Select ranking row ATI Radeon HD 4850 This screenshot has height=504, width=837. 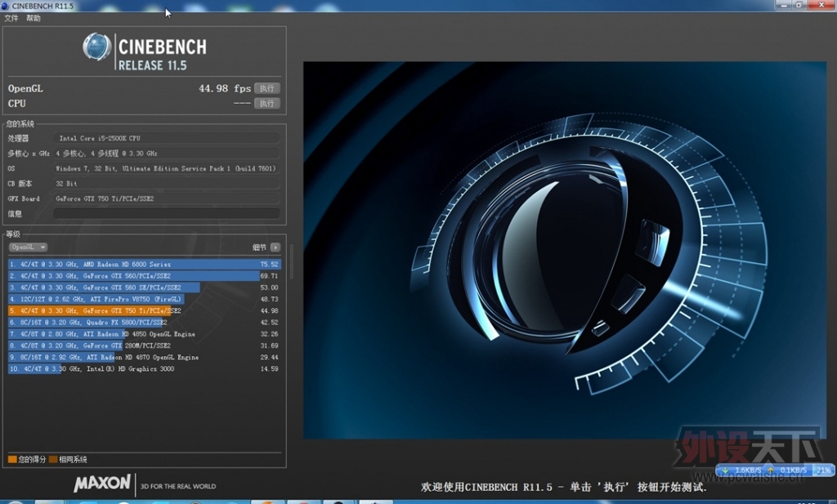[144, 334]
